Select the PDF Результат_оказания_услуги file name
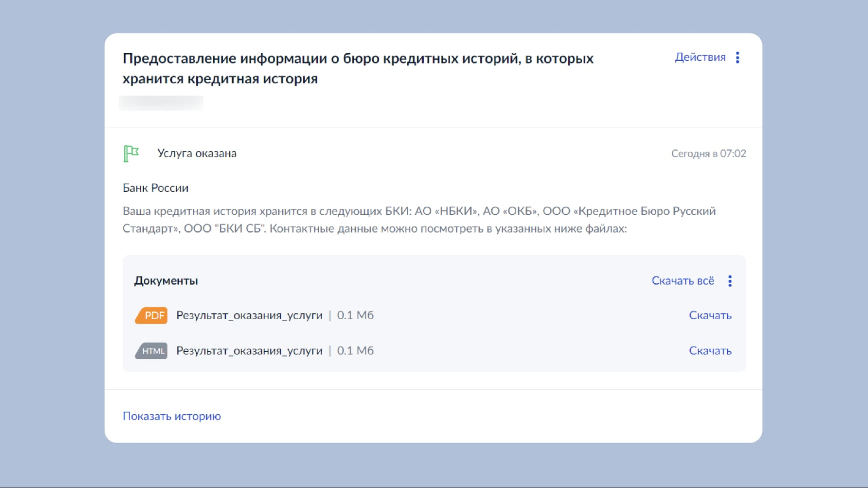 click(249, 315)
